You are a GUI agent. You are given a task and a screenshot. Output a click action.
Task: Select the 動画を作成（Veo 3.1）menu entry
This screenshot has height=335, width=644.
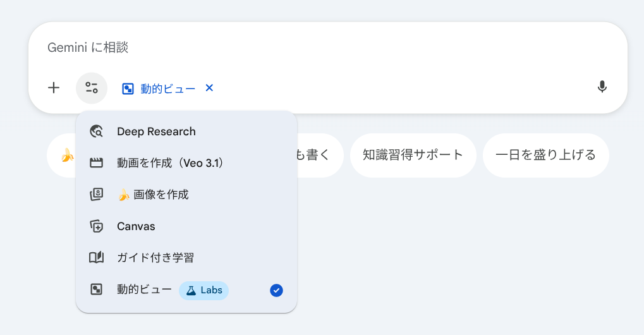point(171,163)
